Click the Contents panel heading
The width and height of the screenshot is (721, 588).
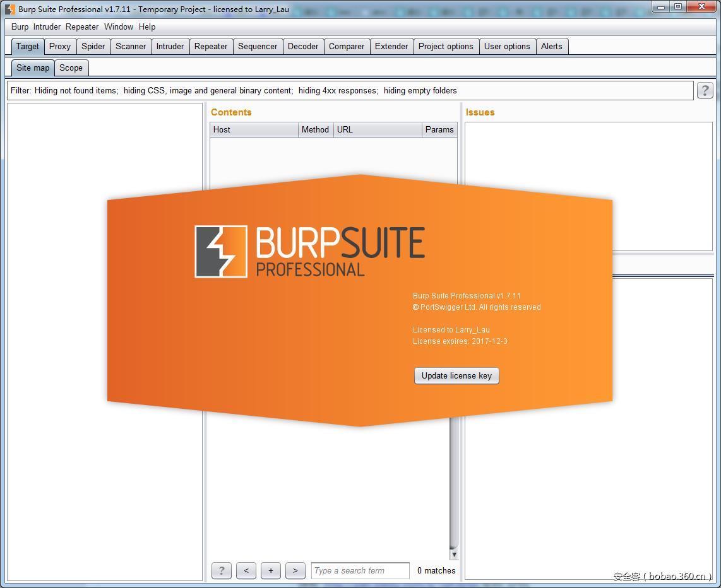(231, 112)
